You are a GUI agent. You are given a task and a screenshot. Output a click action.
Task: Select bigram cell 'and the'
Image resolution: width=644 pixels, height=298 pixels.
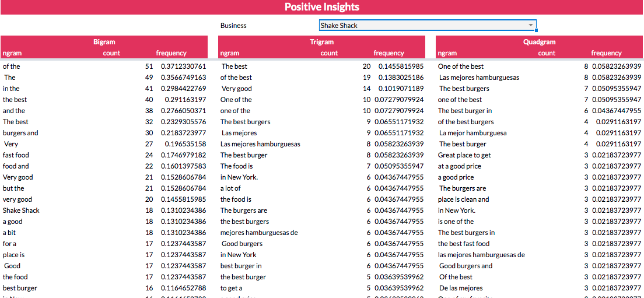click(x=13, y=111)
